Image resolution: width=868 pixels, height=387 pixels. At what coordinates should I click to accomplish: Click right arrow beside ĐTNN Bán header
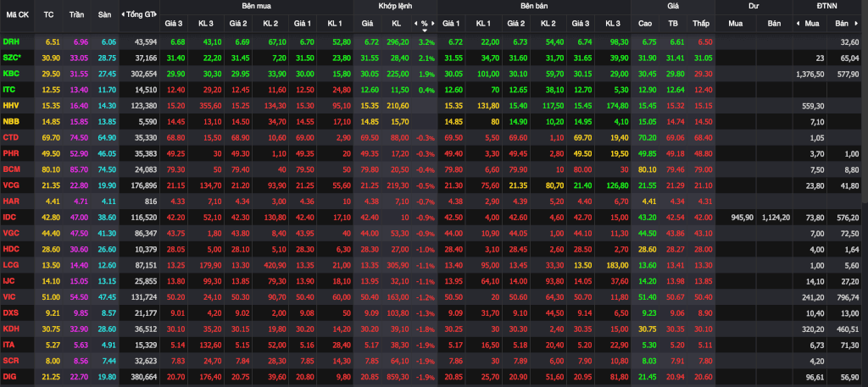pos(858,23)
